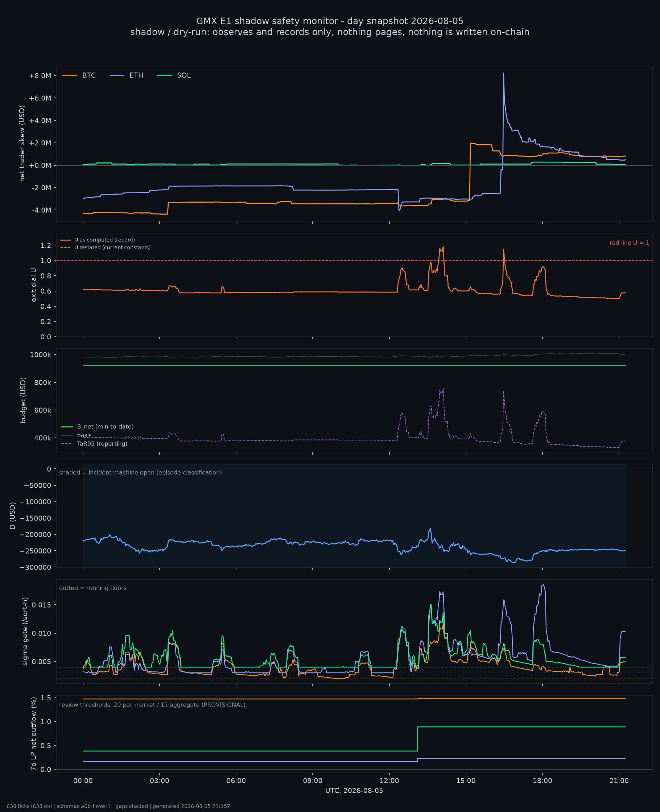Click the −50000 tick on D axis

click(38, 486)
